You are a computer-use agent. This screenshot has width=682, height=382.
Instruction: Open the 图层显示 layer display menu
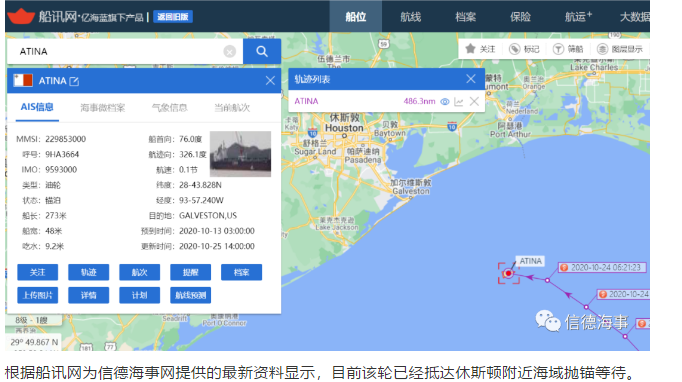coord(620,49)
